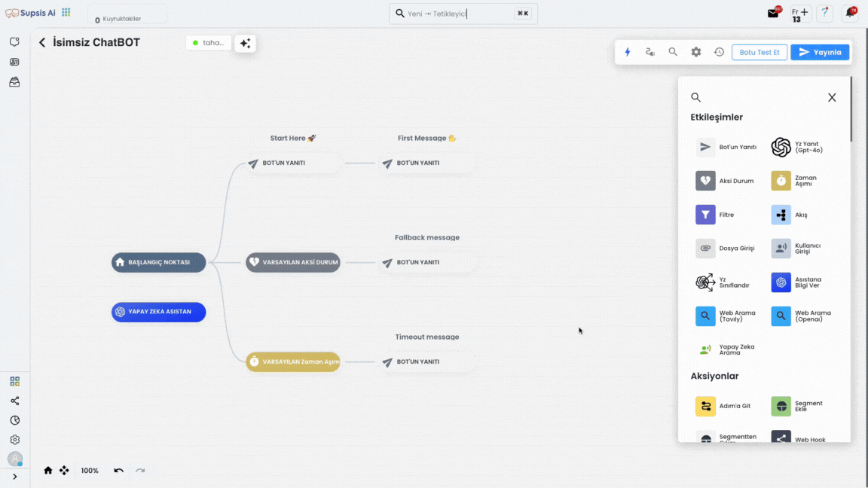This screenshot has height=488, width=868.
Task: Open the mail inbox icon
Action: coord(773,14)
